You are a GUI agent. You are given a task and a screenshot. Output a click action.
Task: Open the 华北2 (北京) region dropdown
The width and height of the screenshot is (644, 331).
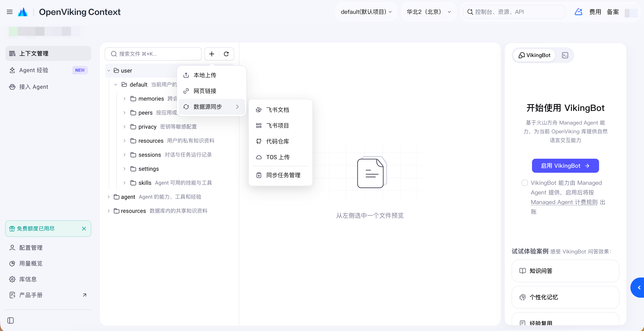tap(429, 12)
